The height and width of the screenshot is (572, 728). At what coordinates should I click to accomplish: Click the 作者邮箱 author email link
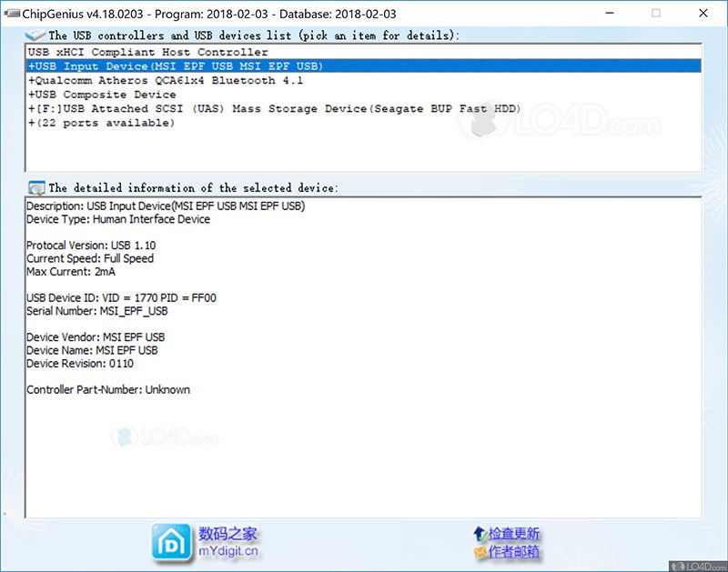(x=513, y=552)
